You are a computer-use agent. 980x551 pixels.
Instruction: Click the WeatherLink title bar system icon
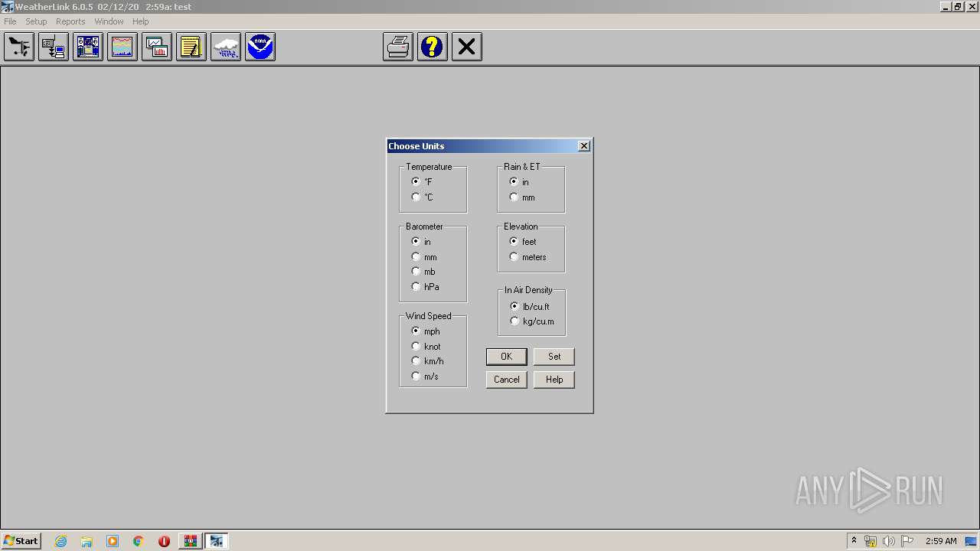click(7, 6)
